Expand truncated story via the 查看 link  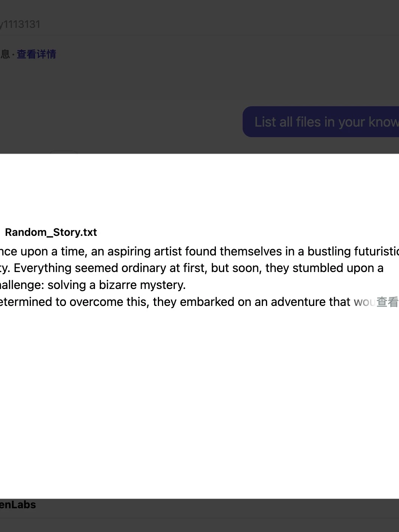(x=387, y=302)
